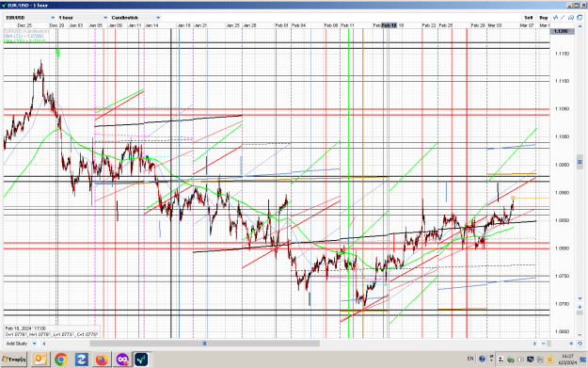Click the horizontal scrollbar thumb marker
Screen dimensions: 588x368
coord(204,344)
